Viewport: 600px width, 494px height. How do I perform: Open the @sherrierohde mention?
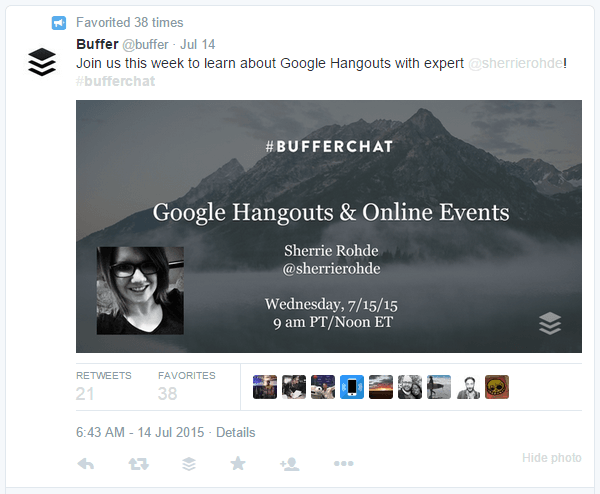516,63
